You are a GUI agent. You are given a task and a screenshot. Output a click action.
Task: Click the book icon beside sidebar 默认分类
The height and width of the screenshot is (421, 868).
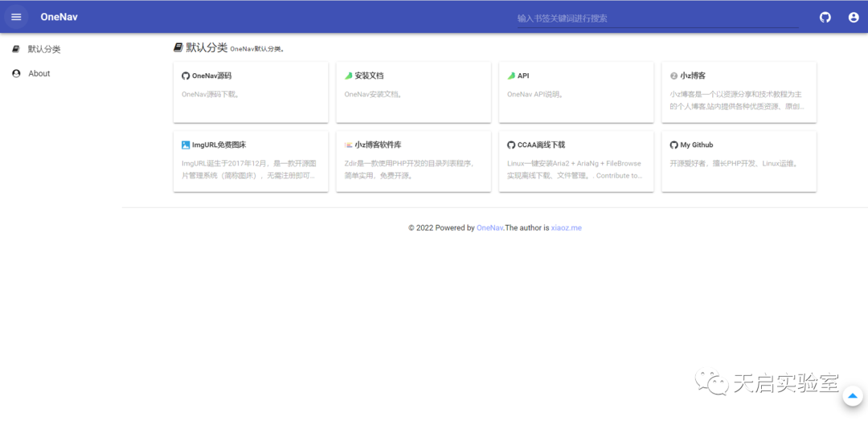(x=16, y=49)
